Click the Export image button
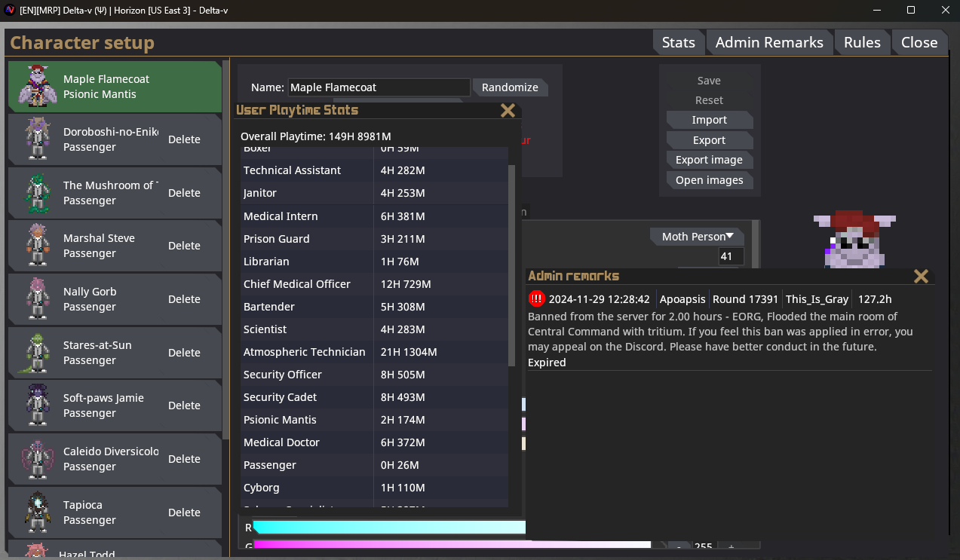 click(709, 160)
